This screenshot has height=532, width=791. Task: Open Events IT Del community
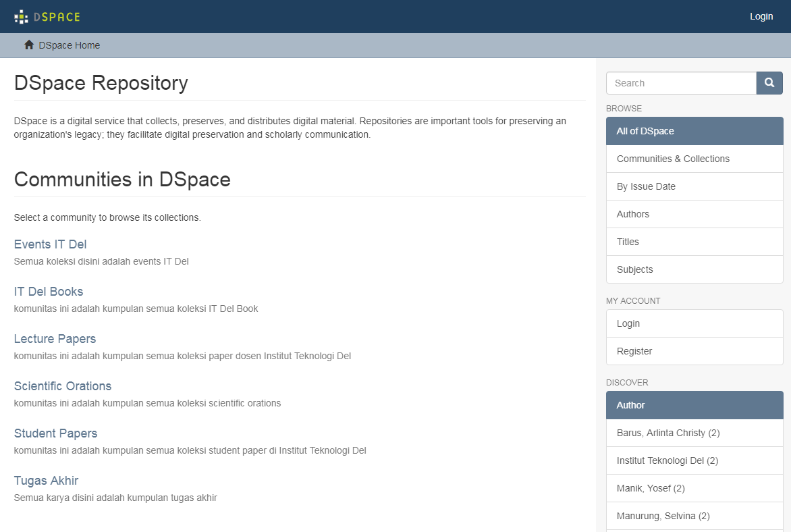tap(50, 244)
